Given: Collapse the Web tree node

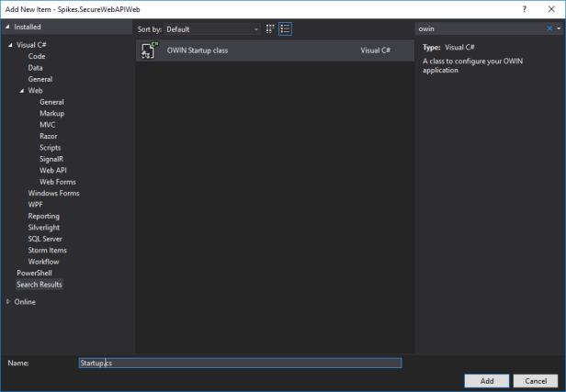Looking at the screenshot, I should pos(22,91).
